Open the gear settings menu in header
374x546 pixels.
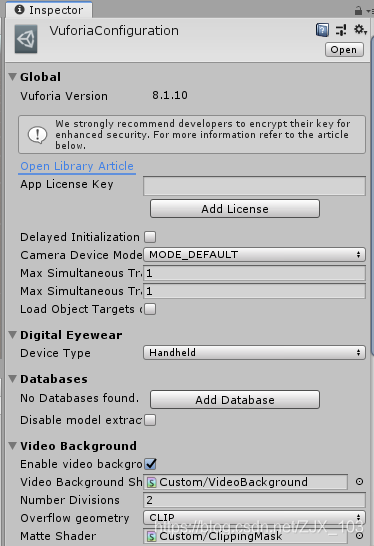(x=360, y=30)
